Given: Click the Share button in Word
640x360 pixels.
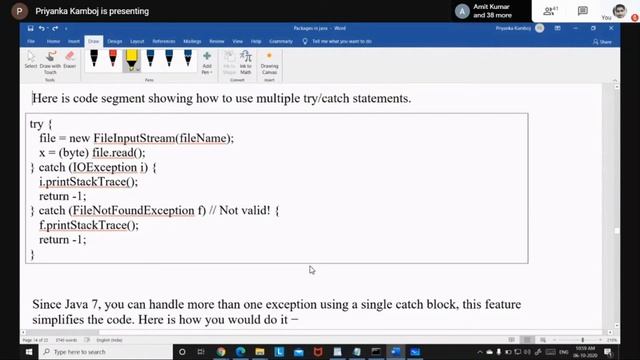Looking at the screenshot, I should click(602, 42).
